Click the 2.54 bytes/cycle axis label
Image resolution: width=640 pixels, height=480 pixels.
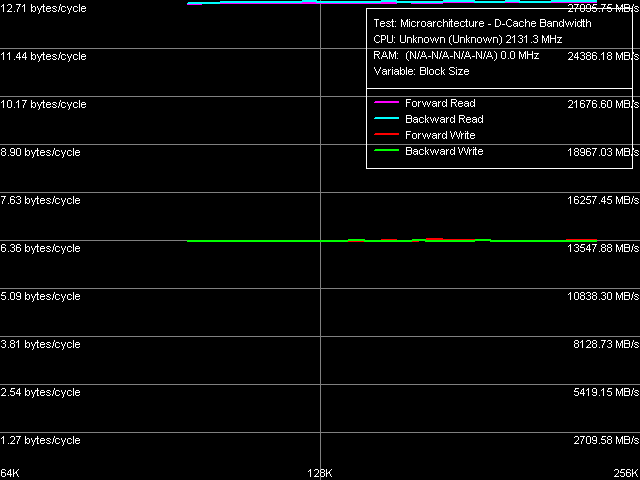[40, 392]
